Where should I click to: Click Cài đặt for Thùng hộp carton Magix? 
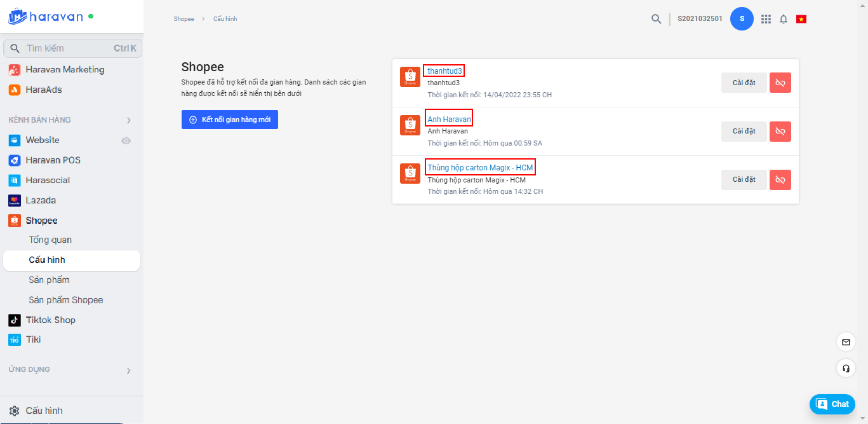[x=744, y=180]
